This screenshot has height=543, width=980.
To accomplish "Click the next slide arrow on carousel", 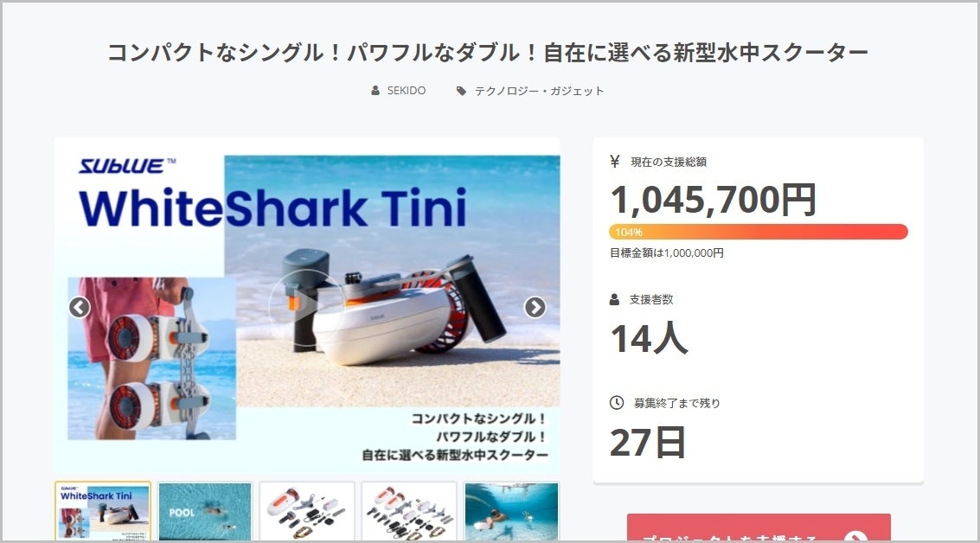I will click(535, 308).
